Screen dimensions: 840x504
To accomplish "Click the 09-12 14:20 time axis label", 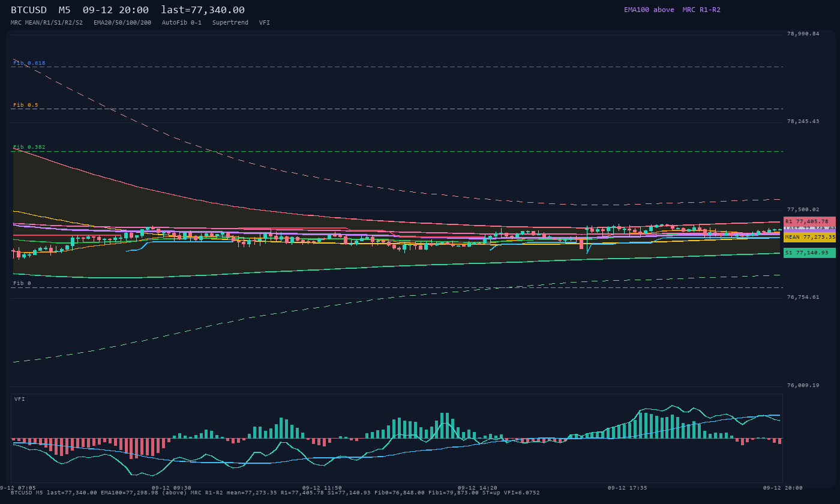I will [x=478, y=488].
